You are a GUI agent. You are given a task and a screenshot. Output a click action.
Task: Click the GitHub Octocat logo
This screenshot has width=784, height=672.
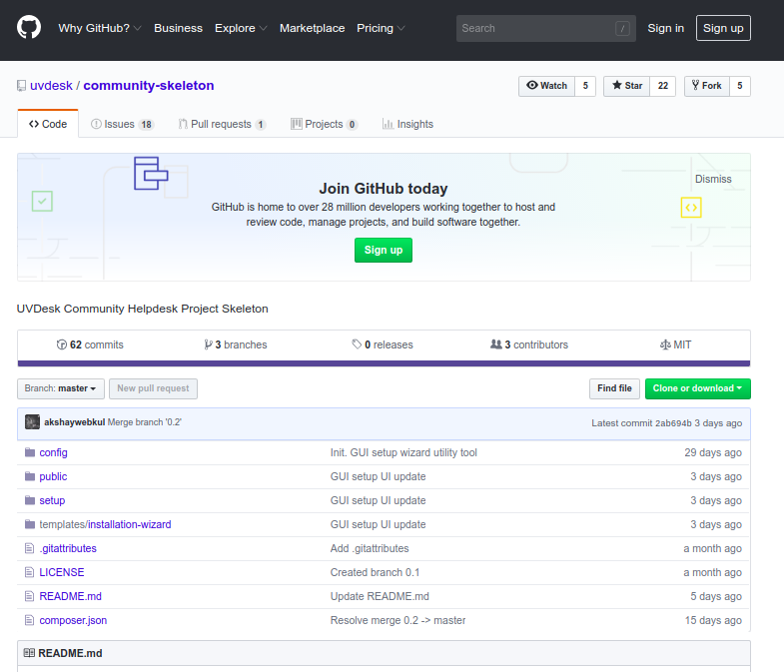point(29,28)
